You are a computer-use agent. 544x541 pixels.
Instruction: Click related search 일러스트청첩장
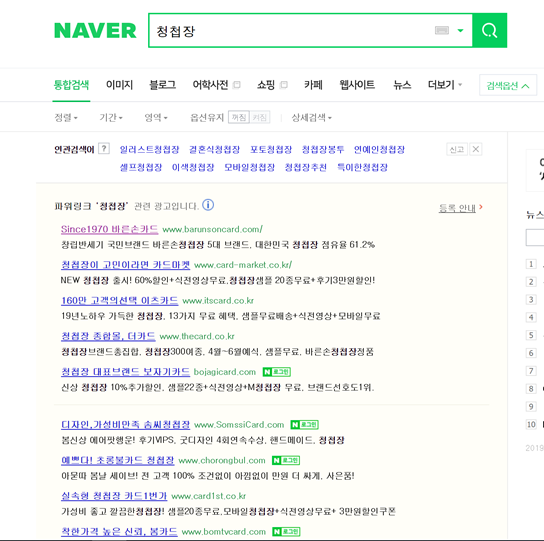coord(149,150)
